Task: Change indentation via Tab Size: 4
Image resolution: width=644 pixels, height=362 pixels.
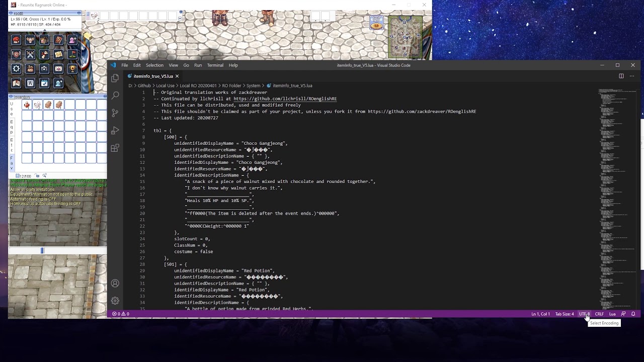Action: [565, 314]
